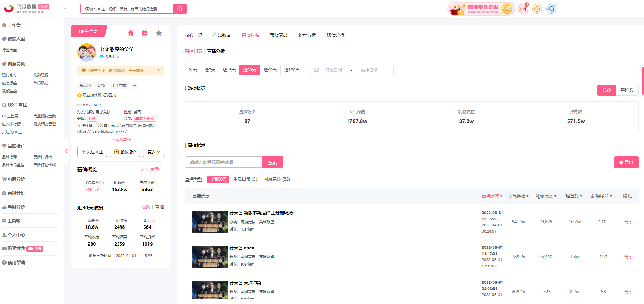The width and height of the screenshot is (644, 304).
Task: Open the clock history icon
Action: point(537,9)
